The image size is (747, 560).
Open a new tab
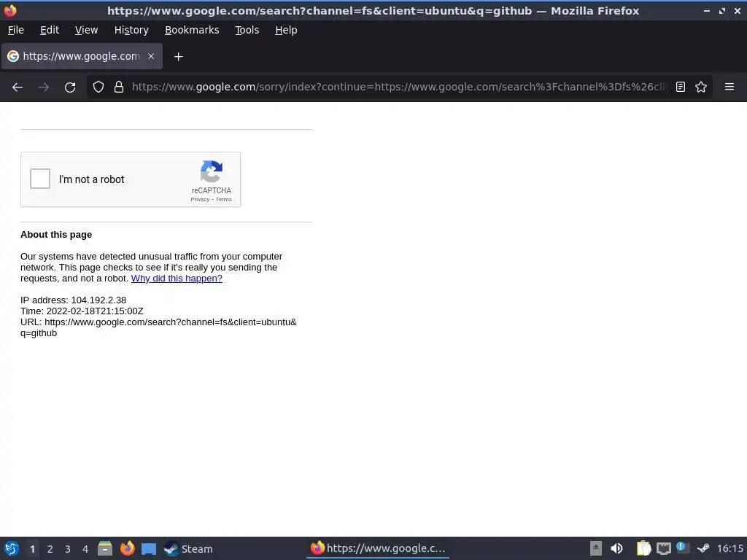(178, 57)
